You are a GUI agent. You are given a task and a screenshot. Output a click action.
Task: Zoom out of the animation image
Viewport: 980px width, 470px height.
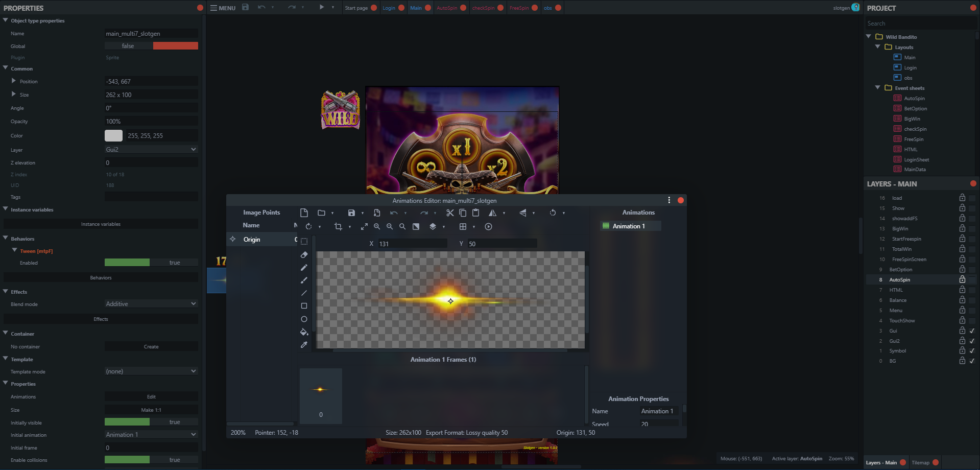click(x=390, y=226)
